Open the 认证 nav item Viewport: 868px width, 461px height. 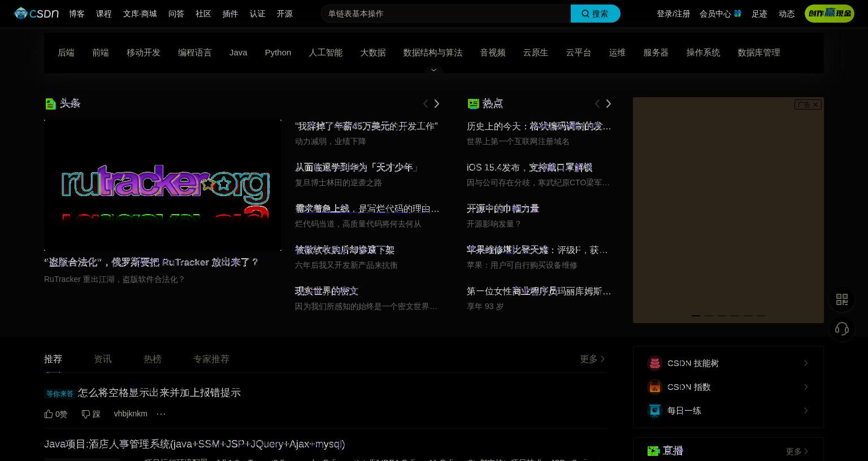click(x=258, y=14)
